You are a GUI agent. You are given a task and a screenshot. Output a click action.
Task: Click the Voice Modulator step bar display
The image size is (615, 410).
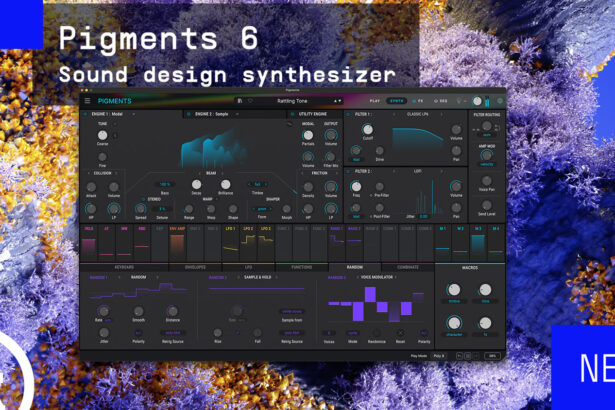(x=376, y=304)
